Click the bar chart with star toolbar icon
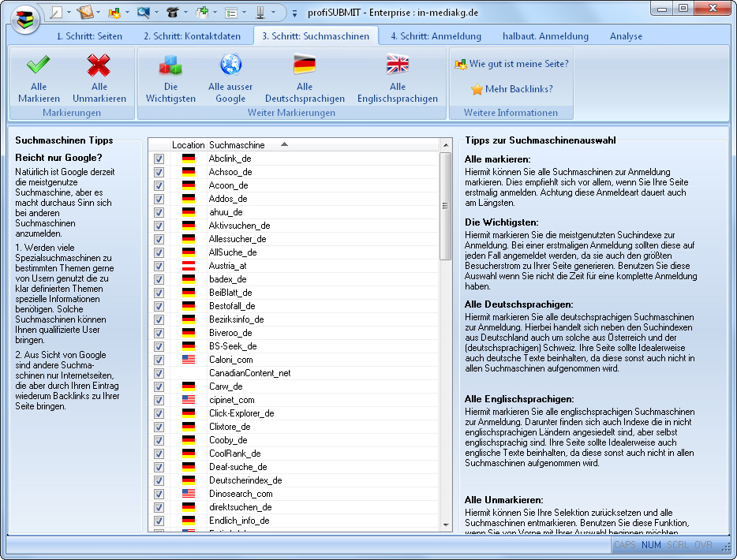737x560 pixels. click(x=114, y=13)
